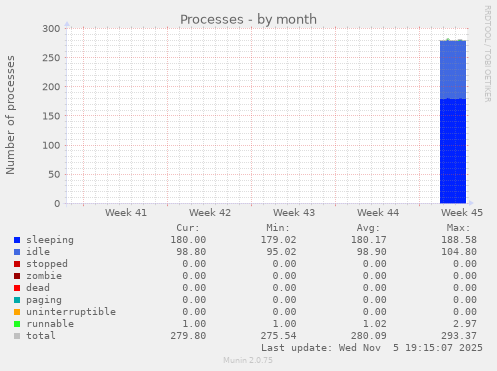The image size is (497, 371).
Task: Select the 'zombie' legend label
Action: (44, 276)
